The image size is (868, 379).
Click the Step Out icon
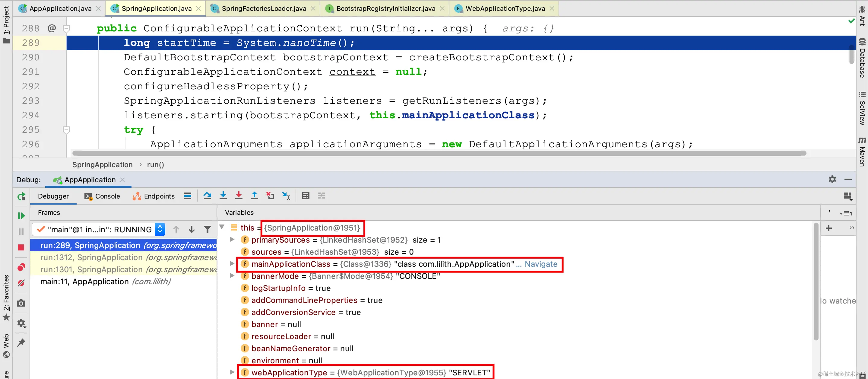[255, 196]
